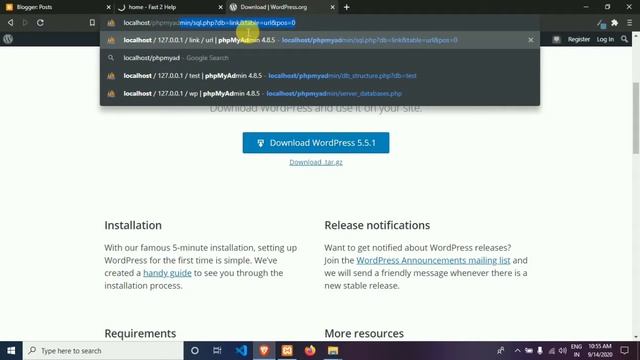
Task: Pick the wp phpMyAdmin server_databases suggestion
Action: tap(320, 93)
